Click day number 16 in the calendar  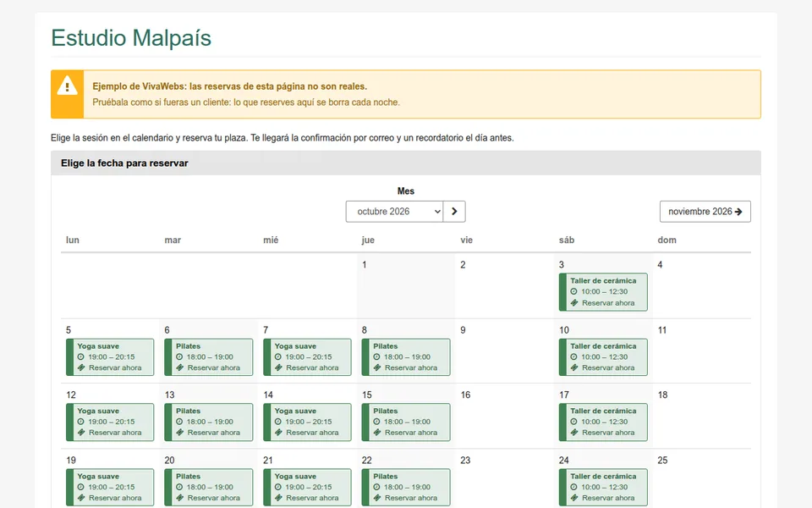point(465,395)
